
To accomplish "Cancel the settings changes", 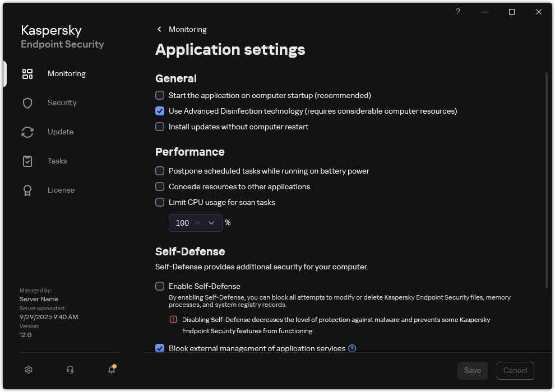I will [515, 370].
